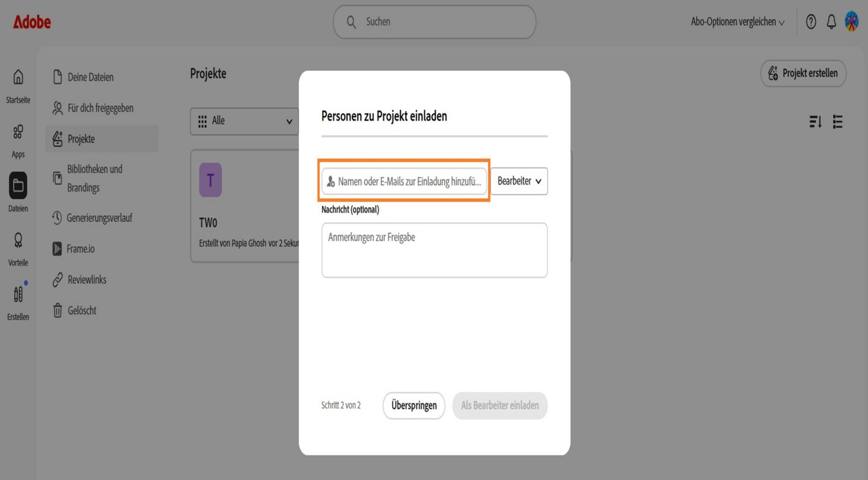The width and height of the screenshot is (868, 480).
Task: Expand the Bearbeiter role dropdown
Action: 519,181
